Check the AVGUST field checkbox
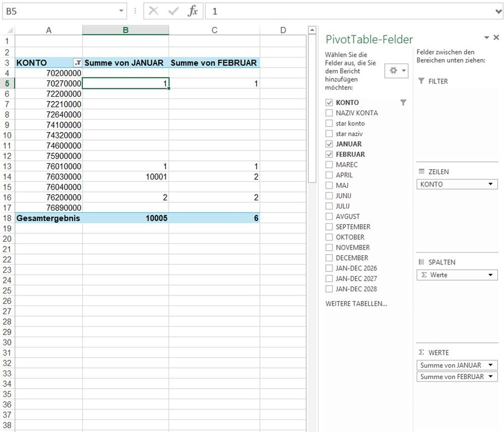This screenshot has width=504, height=432. pyautogui.click(x=329, y=216)
